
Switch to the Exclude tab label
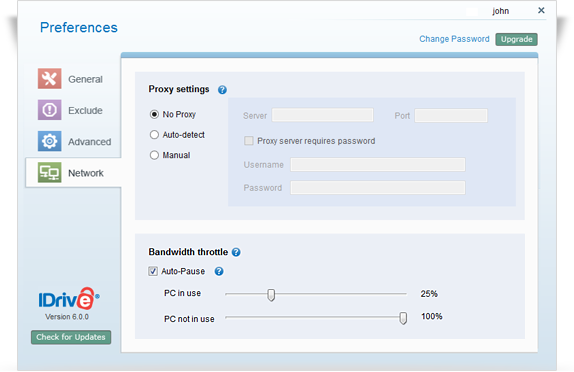click(x=85, y=111)
